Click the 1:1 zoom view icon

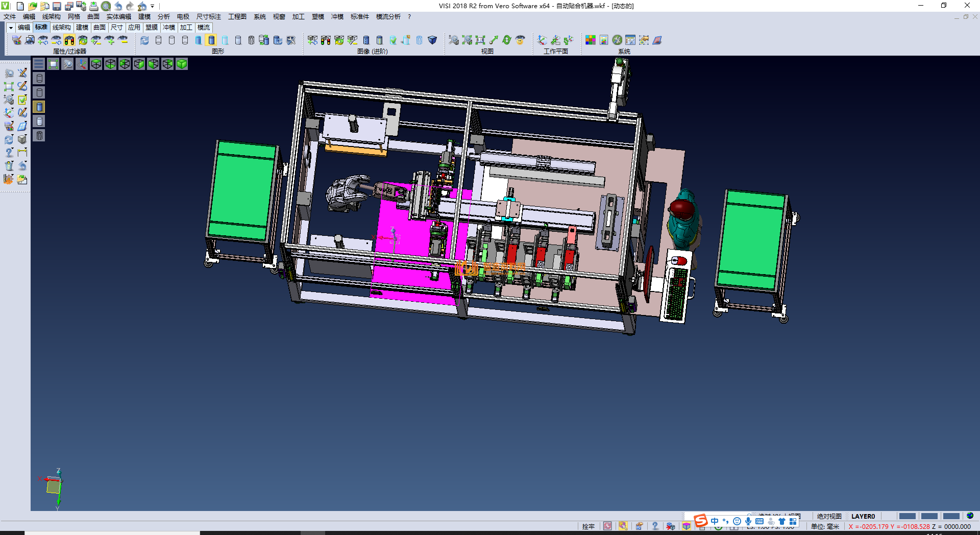[x=480, y=40]
